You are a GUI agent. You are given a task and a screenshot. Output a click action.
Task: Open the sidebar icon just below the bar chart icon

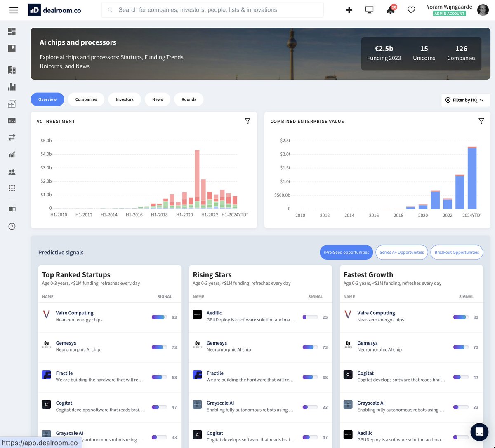coord(12,104)
